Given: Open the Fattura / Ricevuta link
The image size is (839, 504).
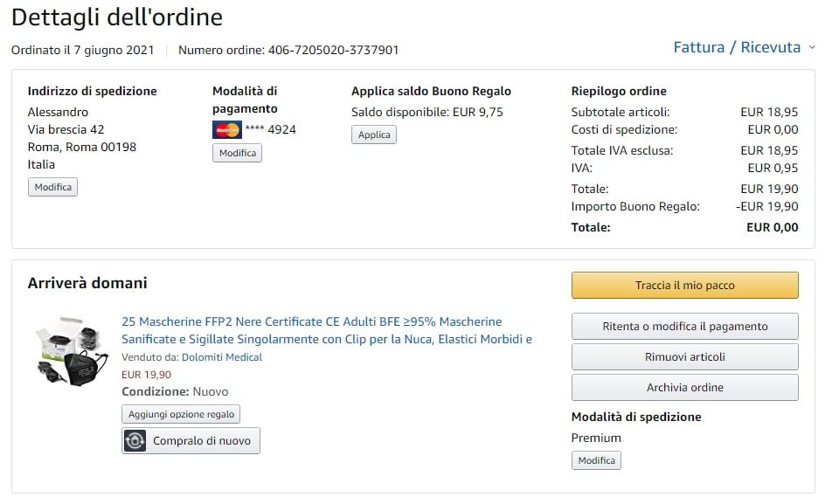Looking at the screenshot, I should [x=736, y=47].
